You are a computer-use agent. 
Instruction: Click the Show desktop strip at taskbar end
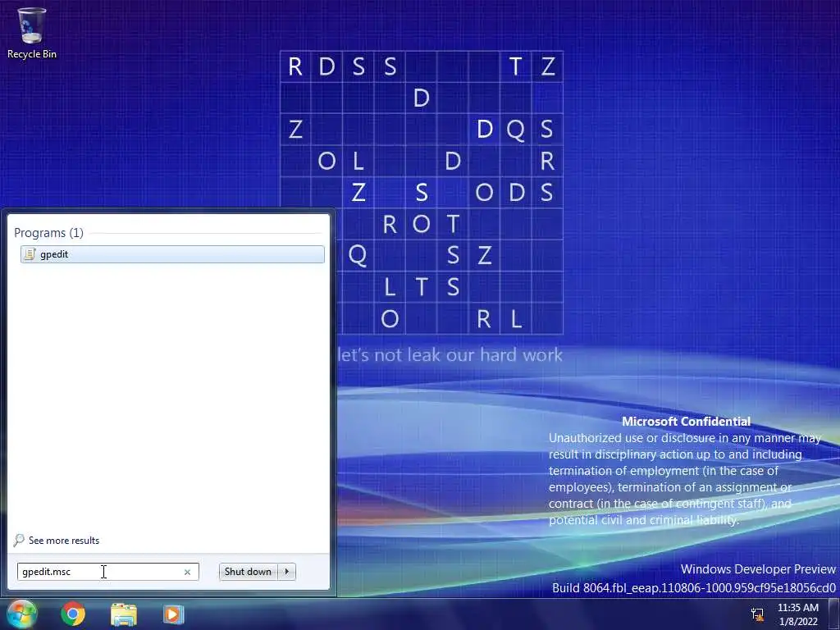[x=834, y=614]
